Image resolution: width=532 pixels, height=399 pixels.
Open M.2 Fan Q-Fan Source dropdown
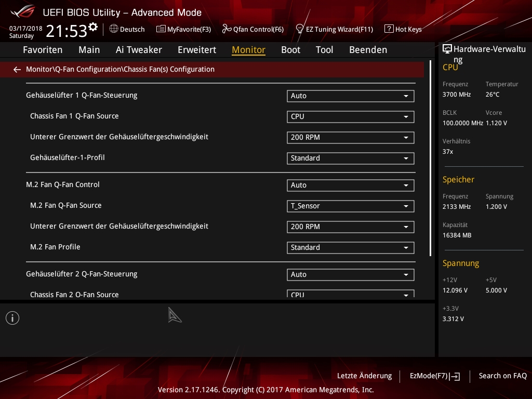click(x=351, y=206)
